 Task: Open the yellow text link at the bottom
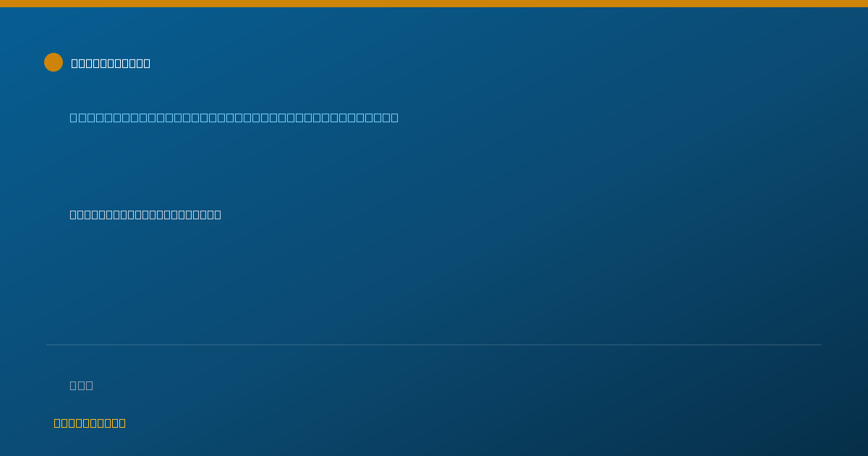90,423
